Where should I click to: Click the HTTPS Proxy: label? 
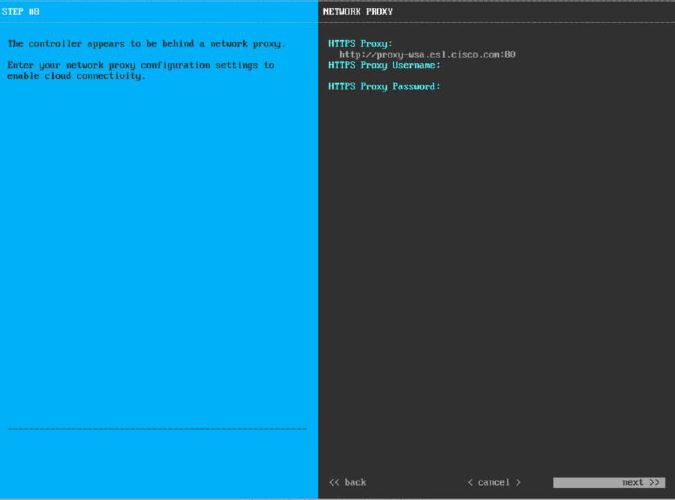click(360, 43)
